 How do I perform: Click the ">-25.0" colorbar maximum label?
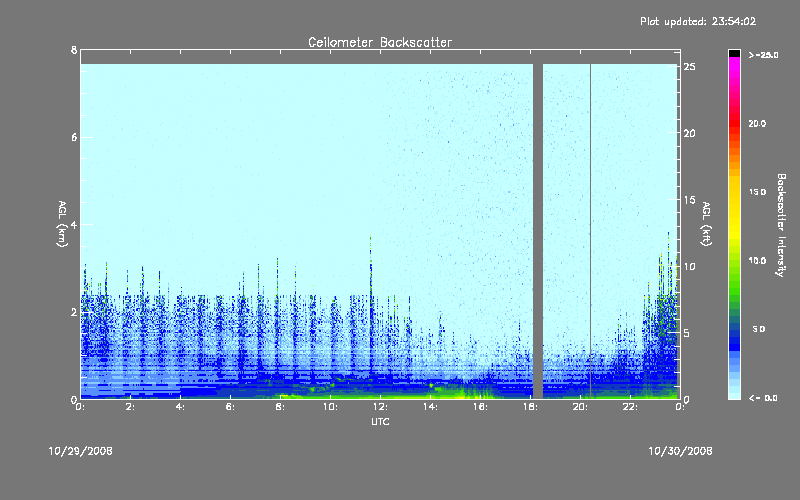click(763, 55)
